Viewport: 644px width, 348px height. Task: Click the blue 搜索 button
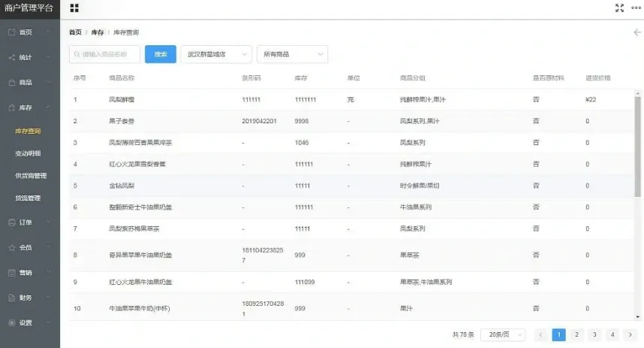coord(161,54)
